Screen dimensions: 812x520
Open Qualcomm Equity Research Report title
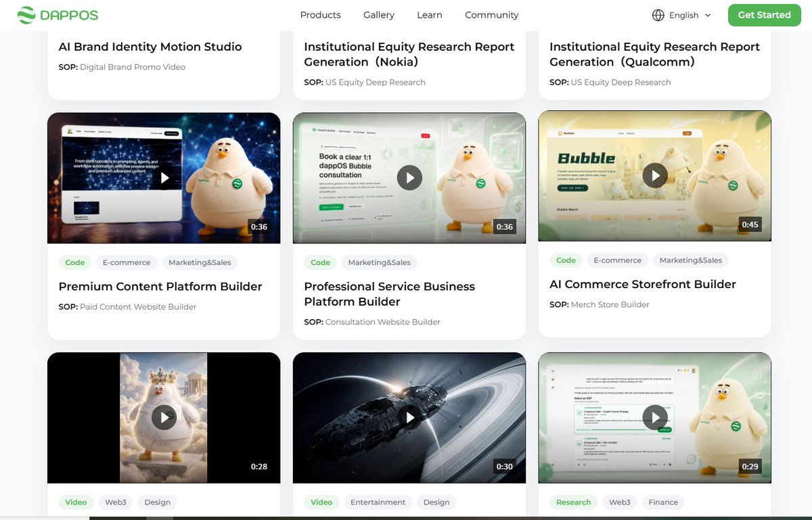pos(654,54)
